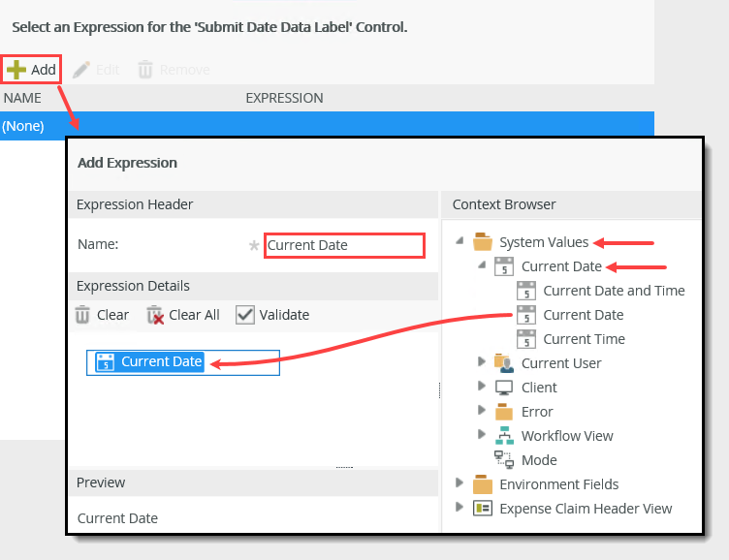Expand the Error folder node

tap(482, 412)
